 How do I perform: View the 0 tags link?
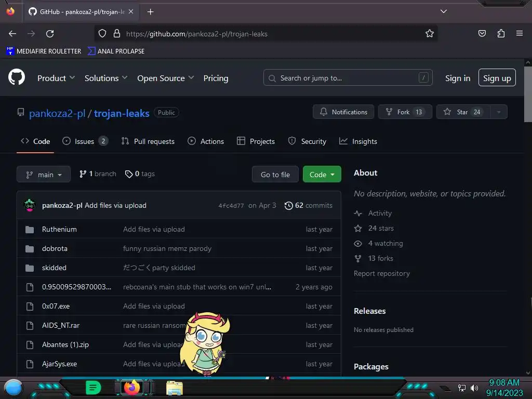pos(140,174)
